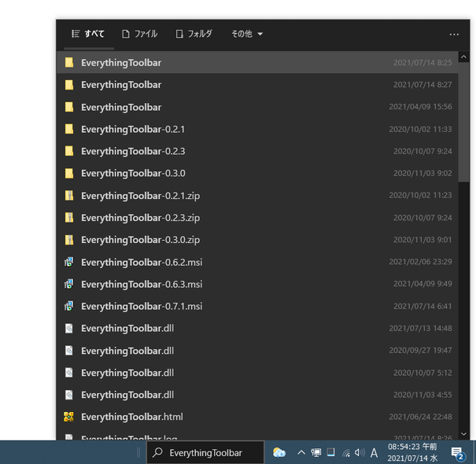476x464 pixels.
Task: Click installer icon of EverythingToolbar-0.6.2.msi
Action: point(69,262)
